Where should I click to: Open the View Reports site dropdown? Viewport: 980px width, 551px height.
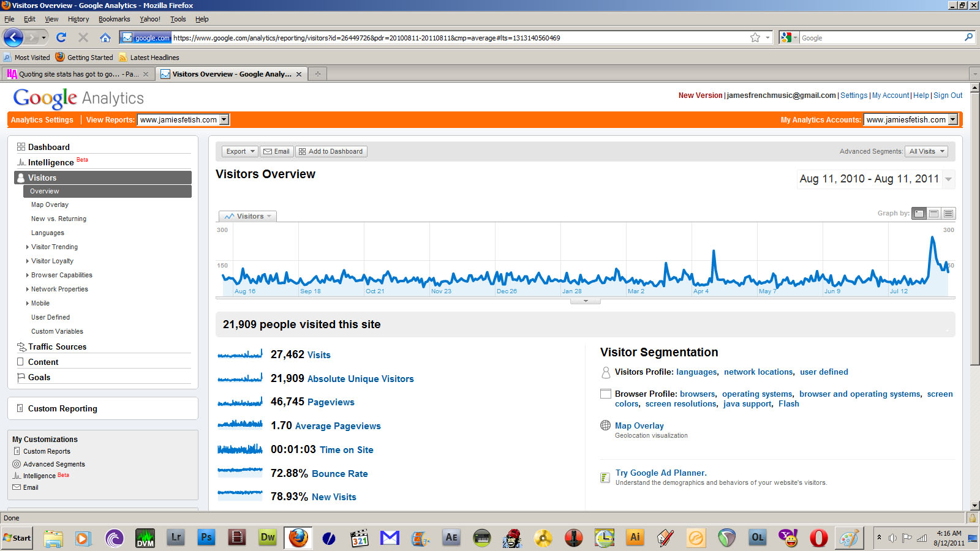183,120
